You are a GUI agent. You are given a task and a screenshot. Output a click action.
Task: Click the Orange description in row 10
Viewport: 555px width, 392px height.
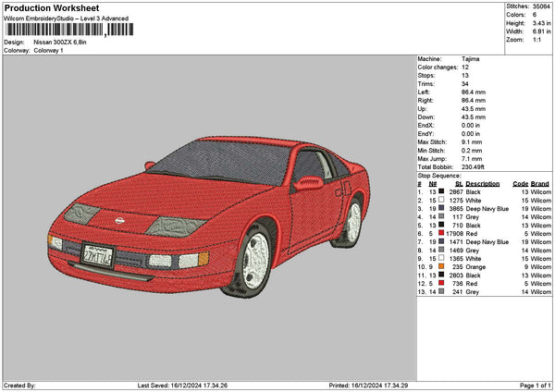tap(475, 267)
